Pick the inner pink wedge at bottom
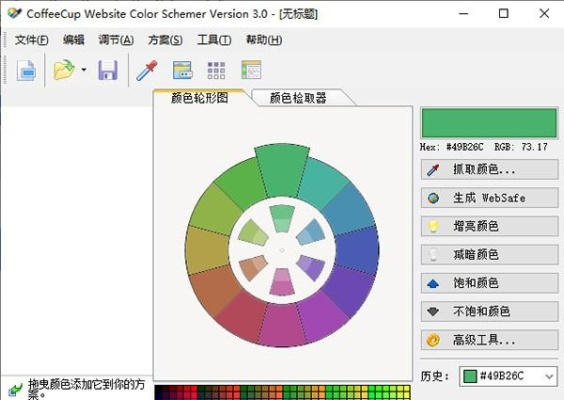 click(x=282, y=282)
